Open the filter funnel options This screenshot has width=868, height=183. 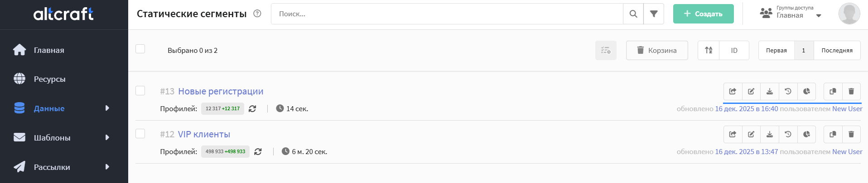pyautogui.click(x=654, y=14)
